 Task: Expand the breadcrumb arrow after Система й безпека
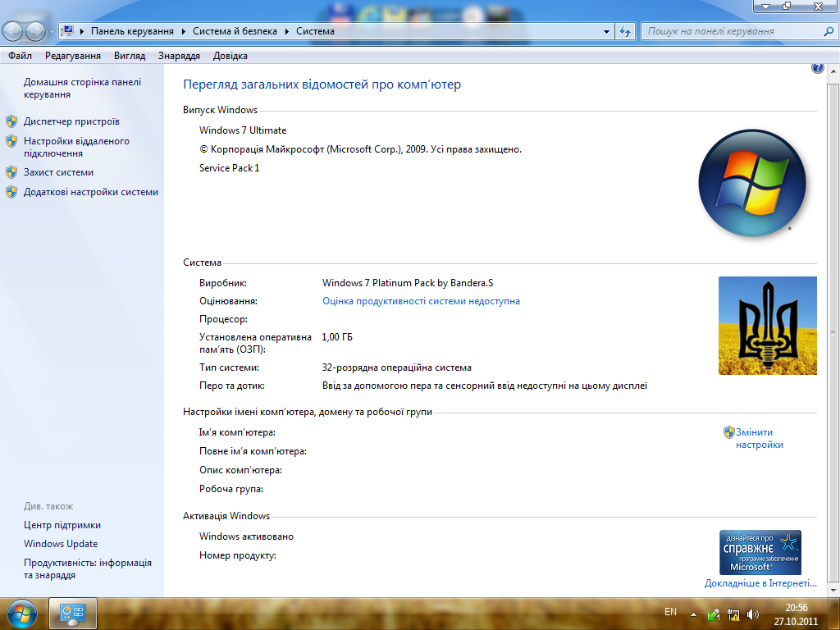(286, 32)
